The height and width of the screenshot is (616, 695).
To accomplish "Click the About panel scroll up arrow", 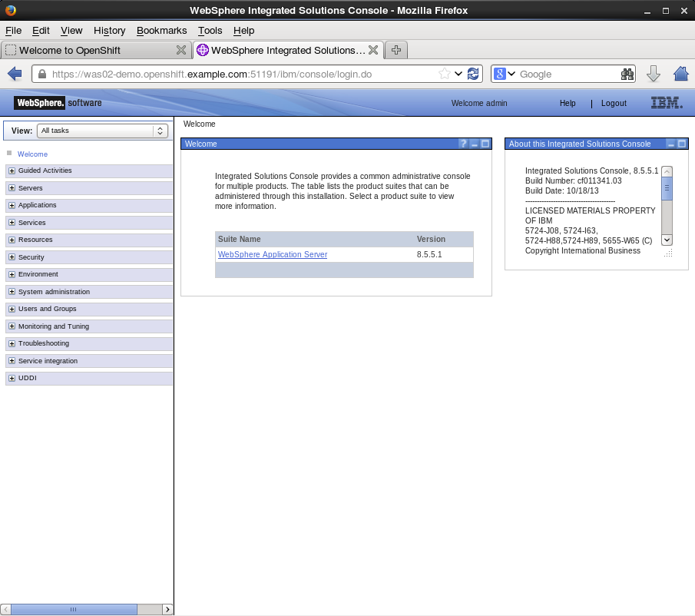I will coord(667,171).
